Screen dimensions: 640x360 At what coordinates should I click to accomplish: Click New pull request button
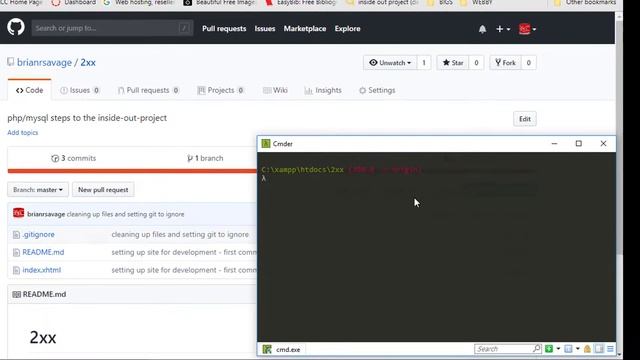click(x=103, y=190)
